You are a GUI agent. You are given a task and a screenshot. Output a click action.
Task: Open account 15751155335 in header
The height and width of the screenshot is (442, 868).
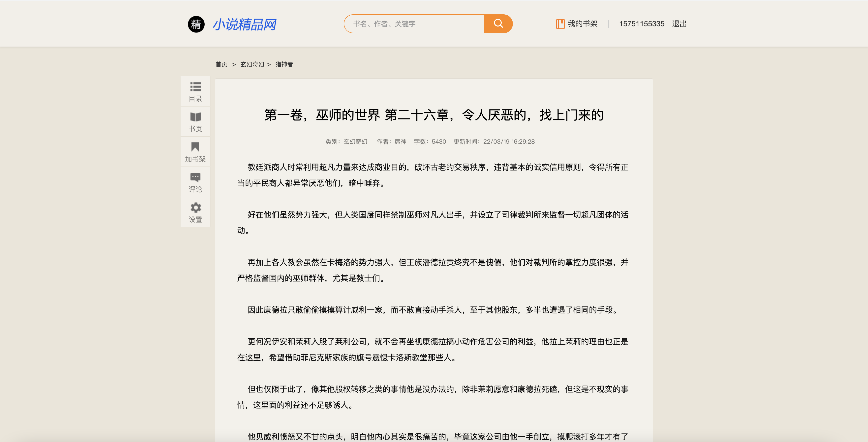click(x=641, y=24)
